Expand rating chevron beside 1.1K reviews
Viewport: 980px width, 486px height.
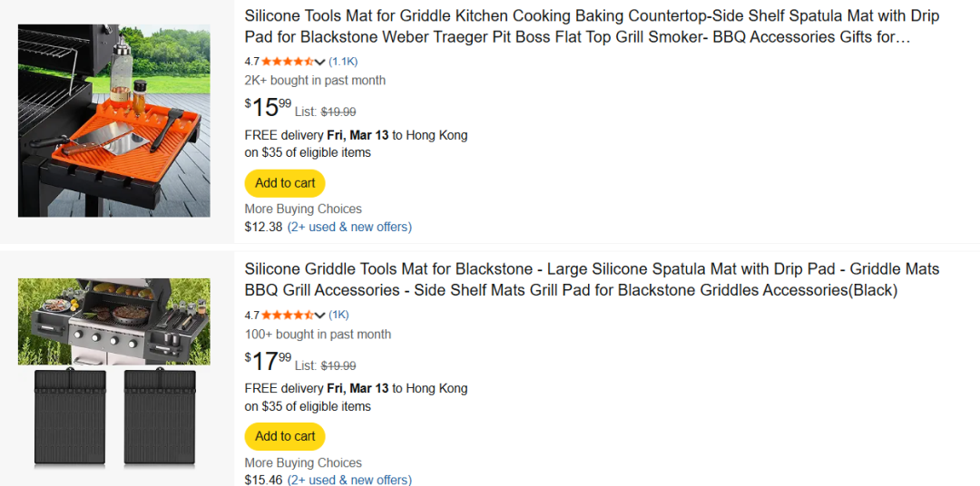(320, 62)
